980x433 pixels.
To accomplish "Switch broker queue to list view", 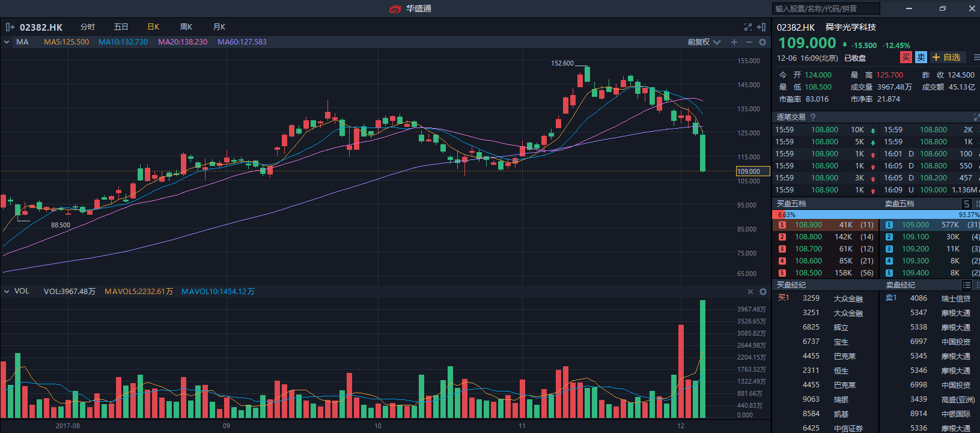I will click(x=966, y=285).
